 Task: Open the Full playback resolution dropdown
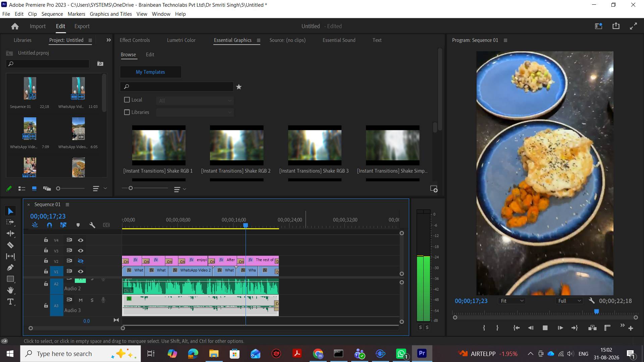(570, 301)
